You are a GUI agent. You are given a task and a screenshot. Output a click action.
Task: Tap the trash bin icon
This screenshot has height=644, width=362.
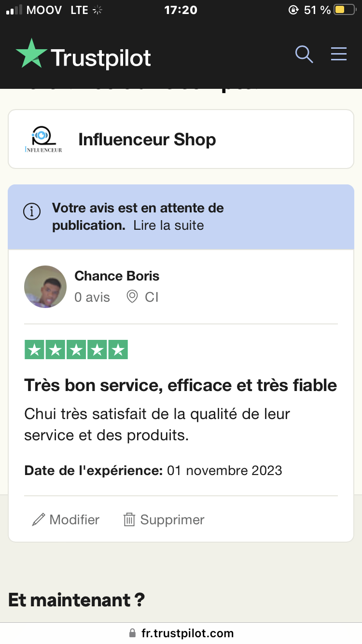pyautogui.click(x=129, y=519)
